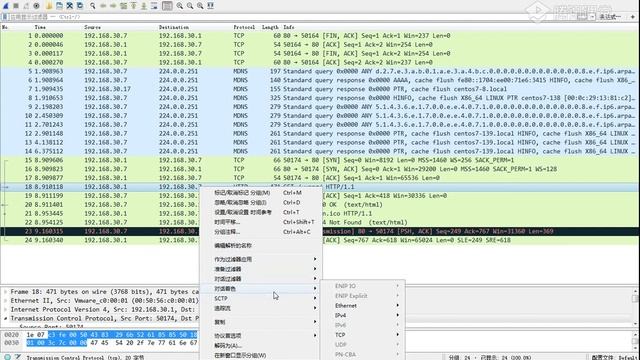The image size is (640, 360).
Task: Open a capture file via folder icon
Action: point(49,6)
